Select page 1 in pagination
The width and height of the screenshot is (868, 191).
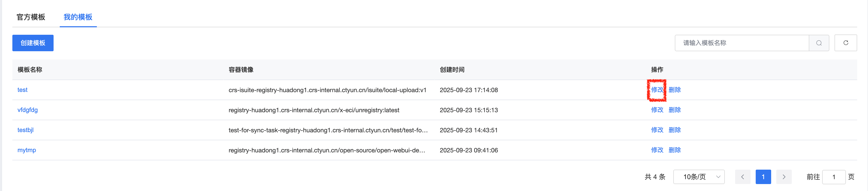click(x=763, y=177)
